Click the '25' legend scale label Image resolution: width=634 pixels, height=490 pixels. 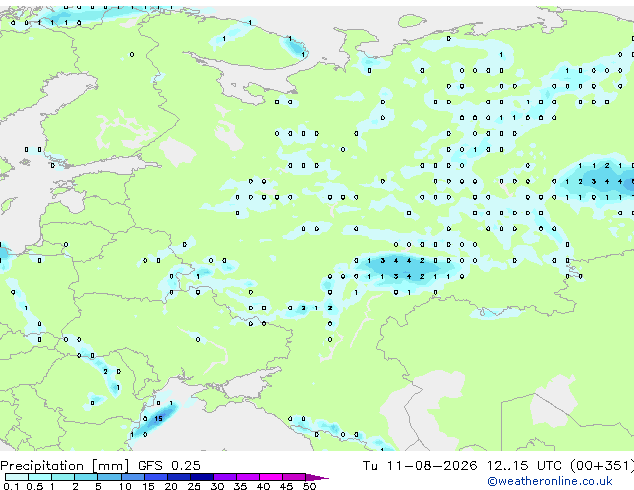(194, 486)
